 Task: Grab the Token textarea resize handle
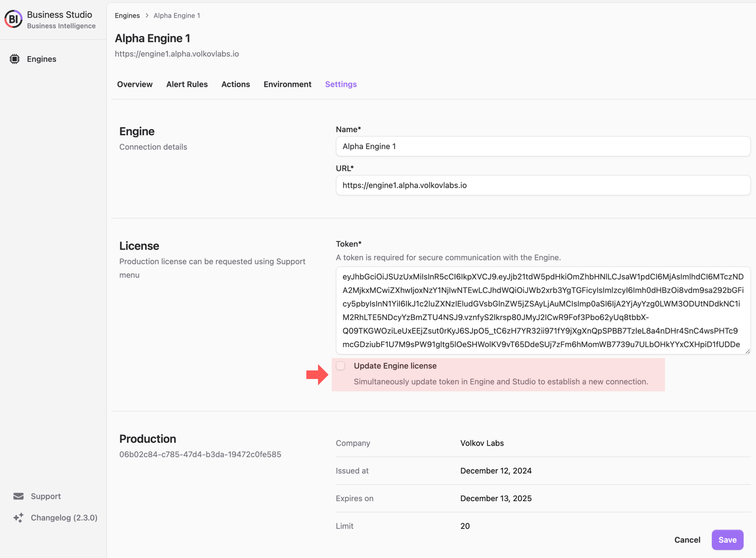pos(747,351)
